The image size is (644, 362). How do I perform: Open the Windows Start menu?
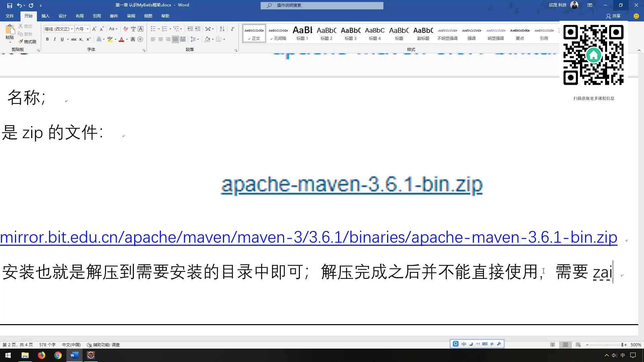click(8, 355)
